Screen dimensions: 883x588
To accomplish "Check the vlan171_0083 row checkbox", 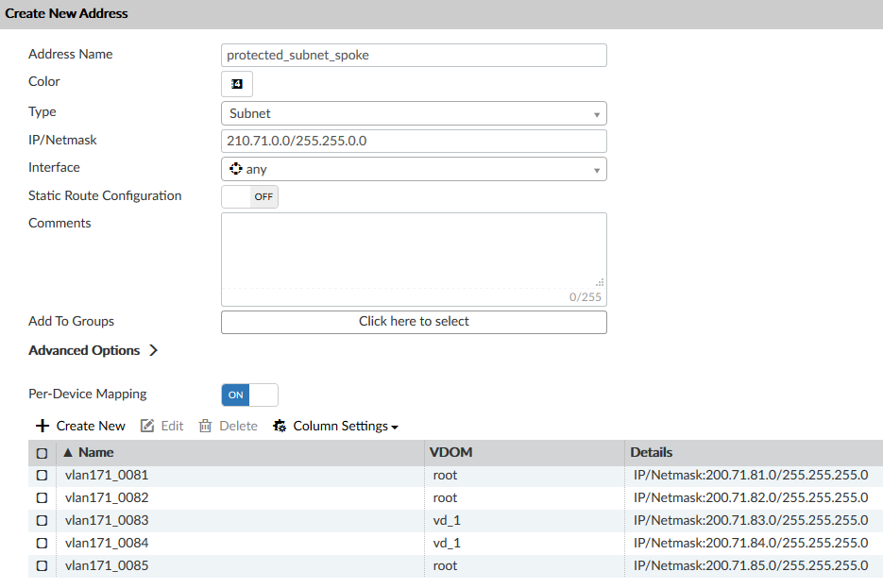I will click(x=42, y=520).
